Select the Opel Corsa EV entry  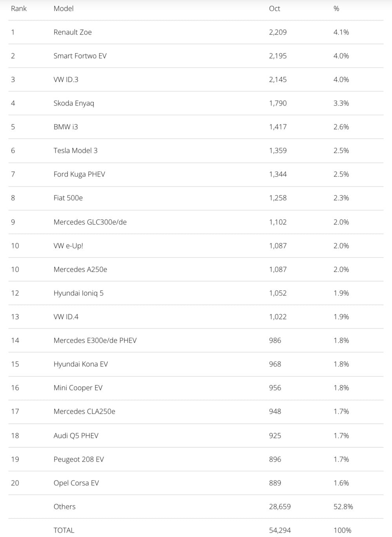tap(76, 483)
